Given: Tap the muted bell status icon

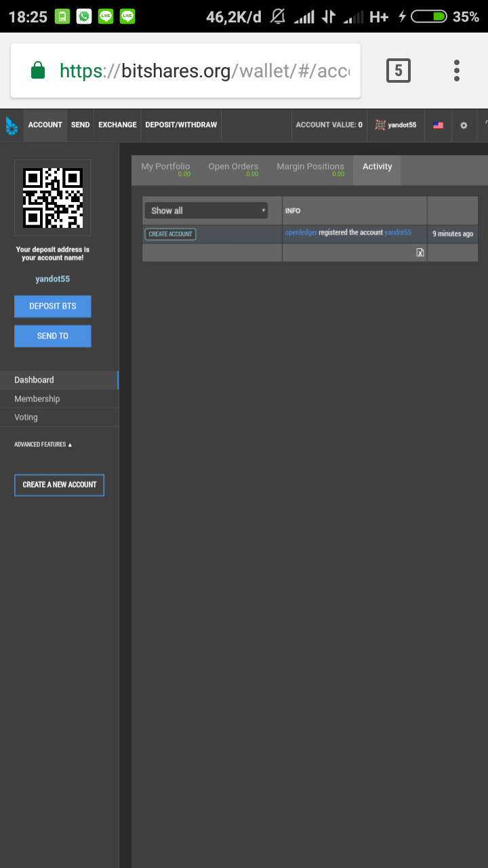Looking at the screenshot, I should coord(277,17).
